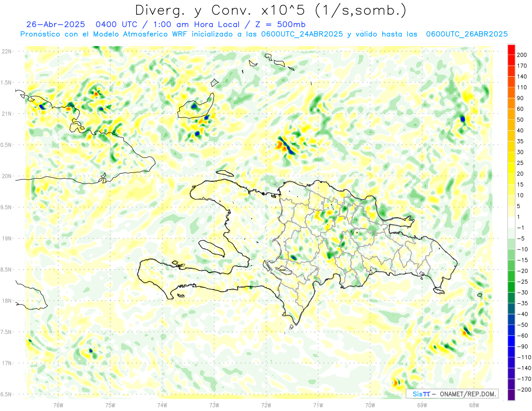Click the '200' color bar value at top
Screen dimensions: 532x411
[x=522, y=55]
